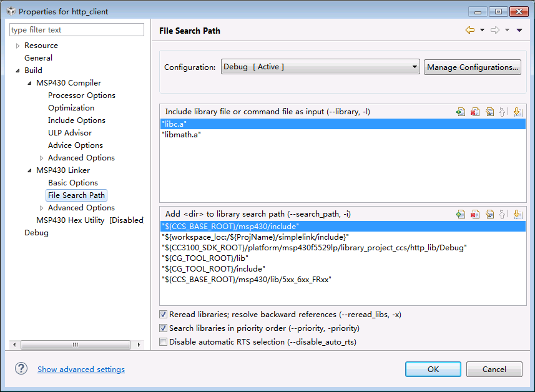
Task: Open Show advanced settings link
Action: (81, 370)
